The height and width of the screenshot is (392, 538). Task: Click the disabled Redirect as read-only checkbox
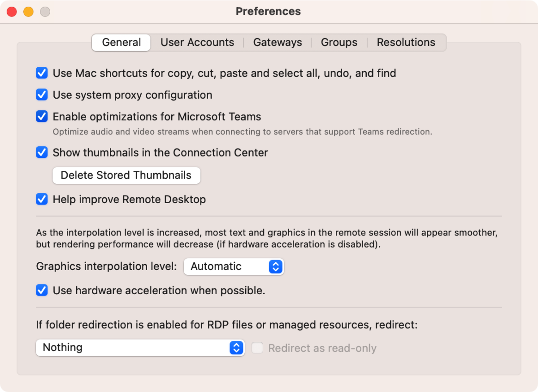coord(257,348)
